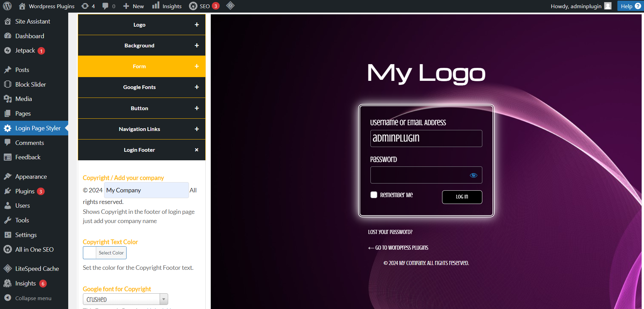The height and width of the screenshot is (309, 644).
Task: Click the Pages icon in sidebar
Action: 8,114
